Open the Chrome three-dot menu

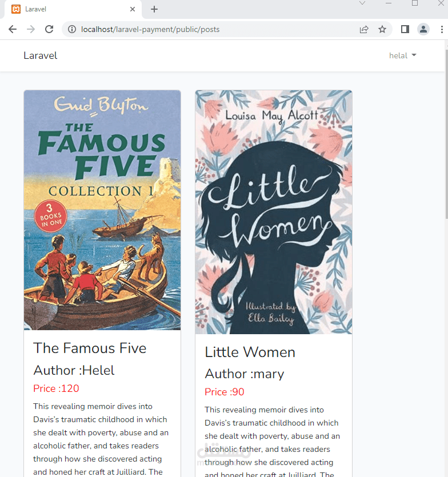(x=440, y=29)
